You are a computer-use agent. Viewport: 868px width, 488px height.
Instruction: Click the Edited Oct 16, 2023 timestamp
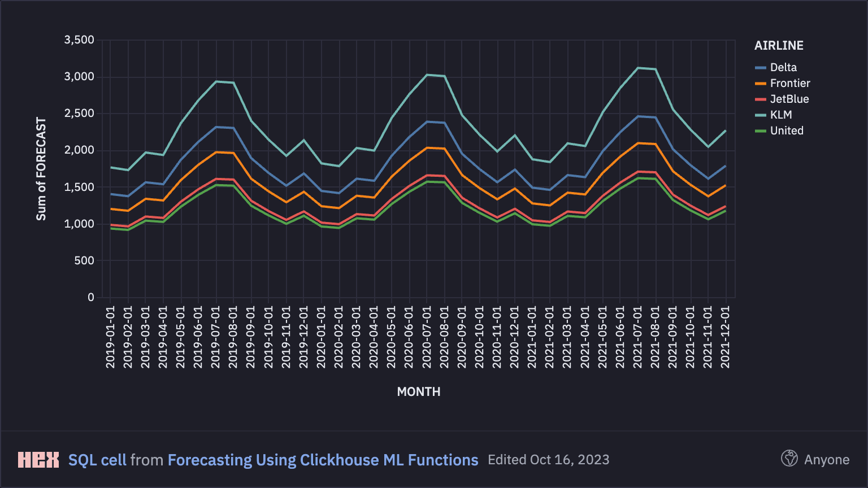(x=548, y=460)
